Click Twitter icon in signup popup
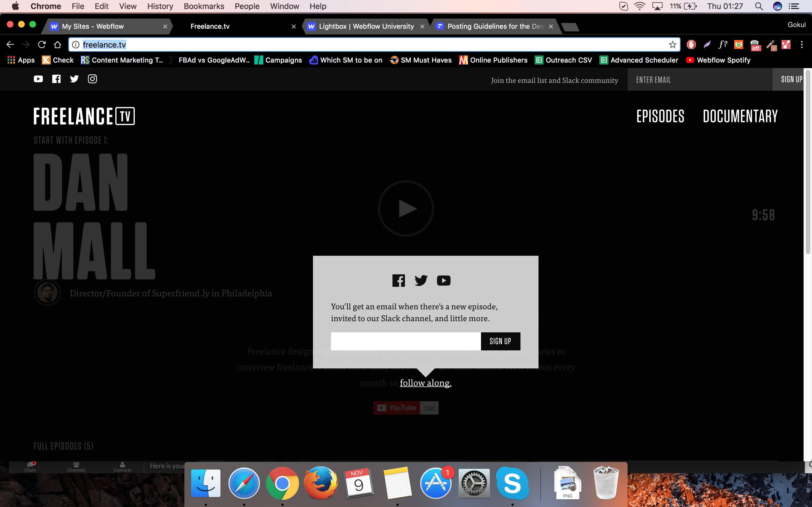Screen dimensions: 812x507 coord(421,280)
